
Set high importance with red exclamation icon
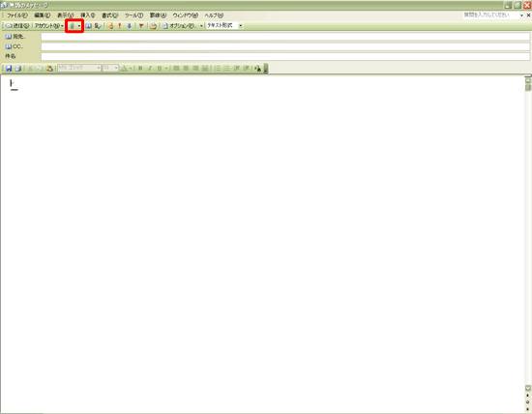pyautogui.click(x=119, y=26)
